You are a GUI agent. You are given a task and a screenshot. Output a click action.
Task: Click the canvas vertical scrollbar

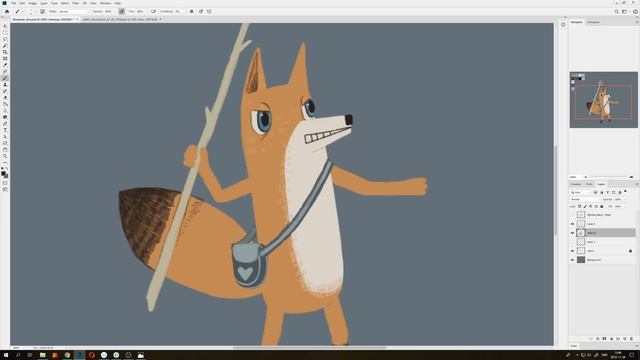point(556,191)
